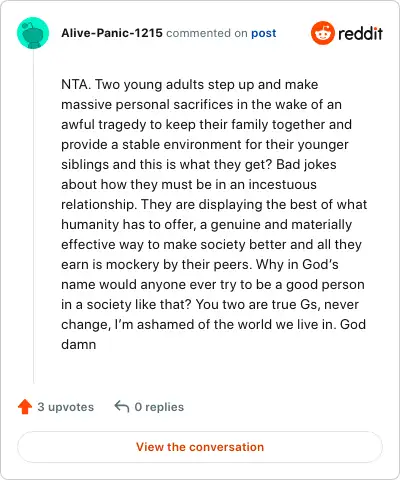Image resolution: width=400 pixels, height=480 pixels.
Task: Follow the blue "post" link
Action: [264, 33]
